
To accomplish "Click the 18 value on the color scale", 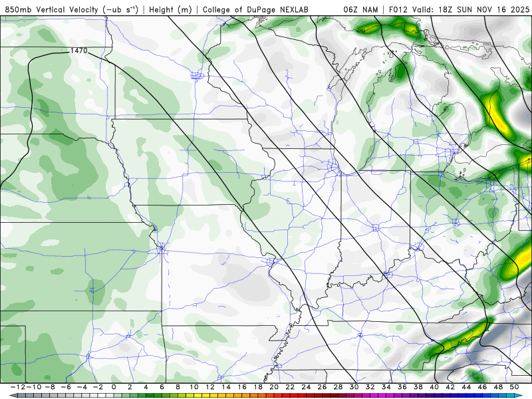I will point(258,387).
